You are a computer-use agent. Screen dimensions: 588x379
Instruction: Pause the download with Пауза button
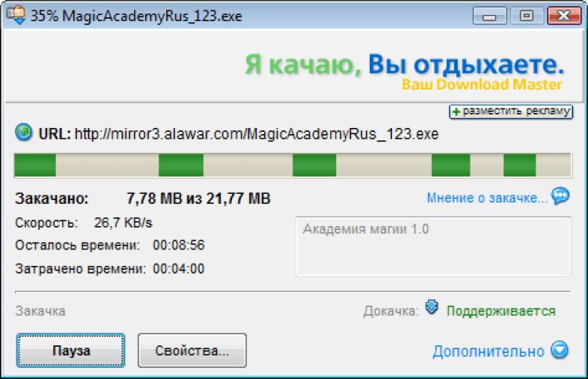pyautogui.click(x=71, y=351)
